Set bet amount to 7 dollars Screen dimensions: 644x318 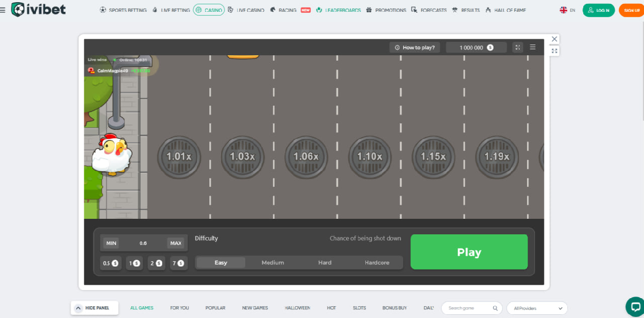click(x=179, y=263)
